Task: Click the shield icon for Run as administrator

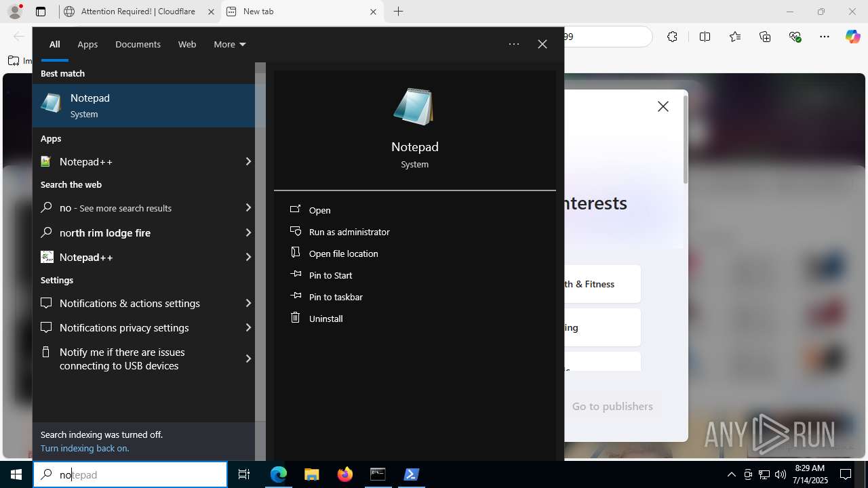Action: click(295, 231)
